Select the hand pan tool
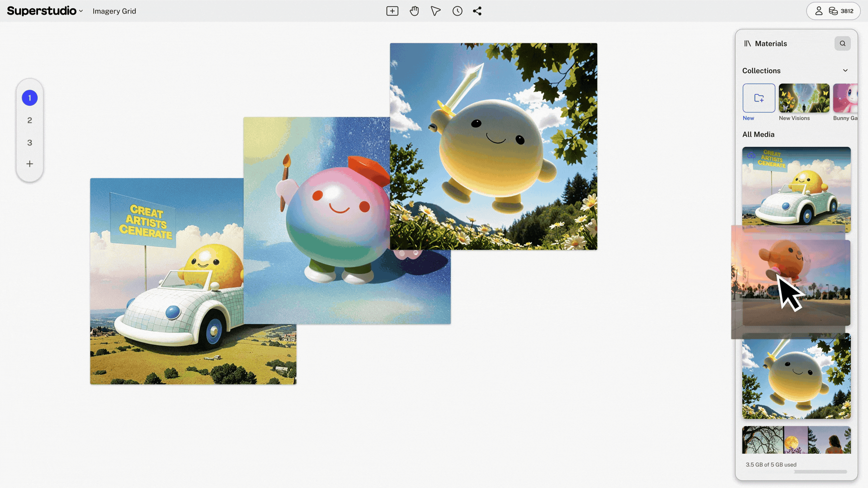This screenshot has height=488, width=868. [414, 11]
